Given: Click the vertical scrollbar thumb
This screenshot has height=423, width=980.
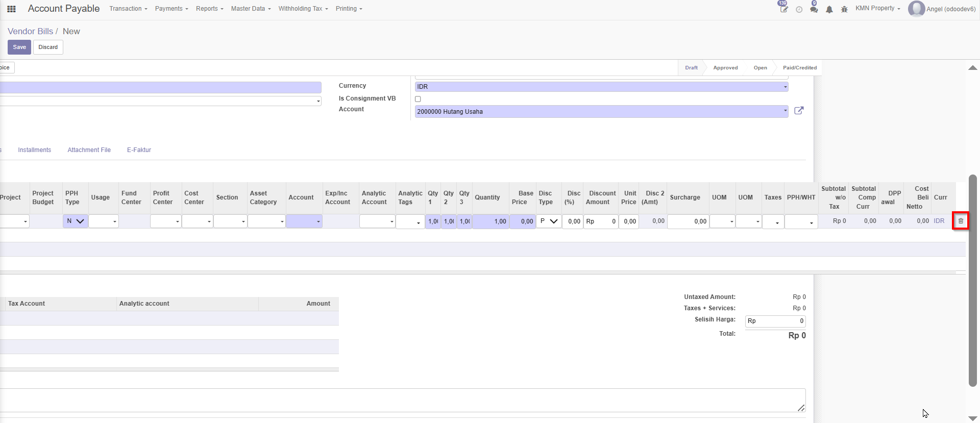Looking at the screenshot, I should pyautogui.click(x=973, y=281).
